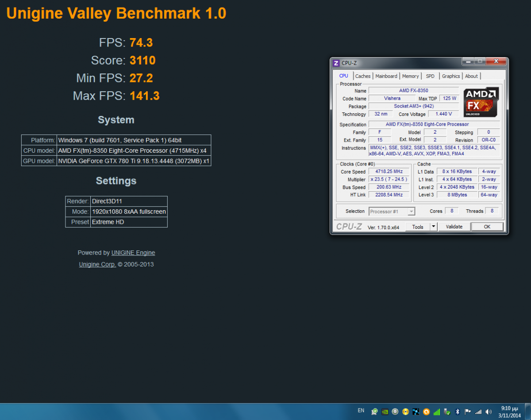The width and height of the screenshot is (531, 420).
Task: Click the 125 W Max TDP value
Action: 450,98
